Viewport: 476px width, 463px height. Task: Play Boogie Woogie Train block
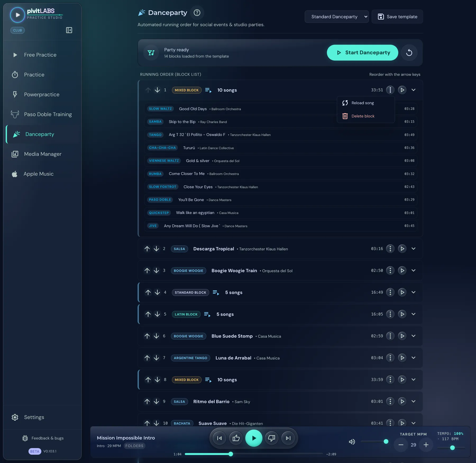point(402,270)
